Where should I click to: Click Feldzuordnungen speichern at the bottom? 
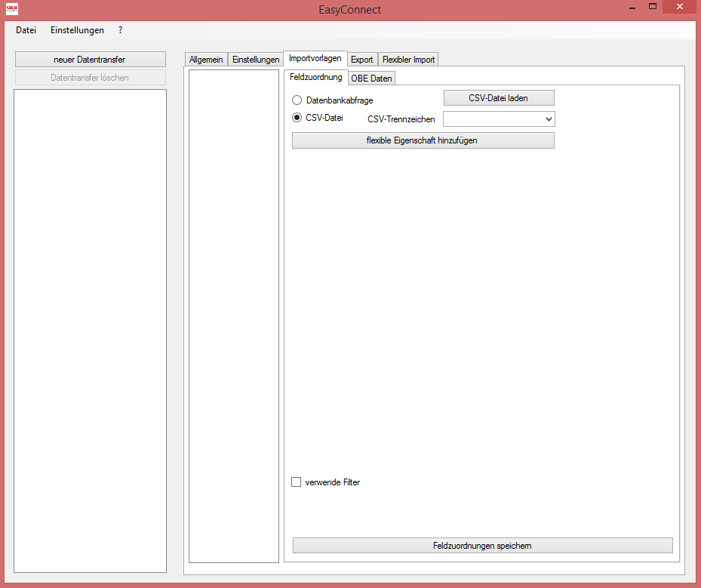pyautogui.click(x=482, y=545)
